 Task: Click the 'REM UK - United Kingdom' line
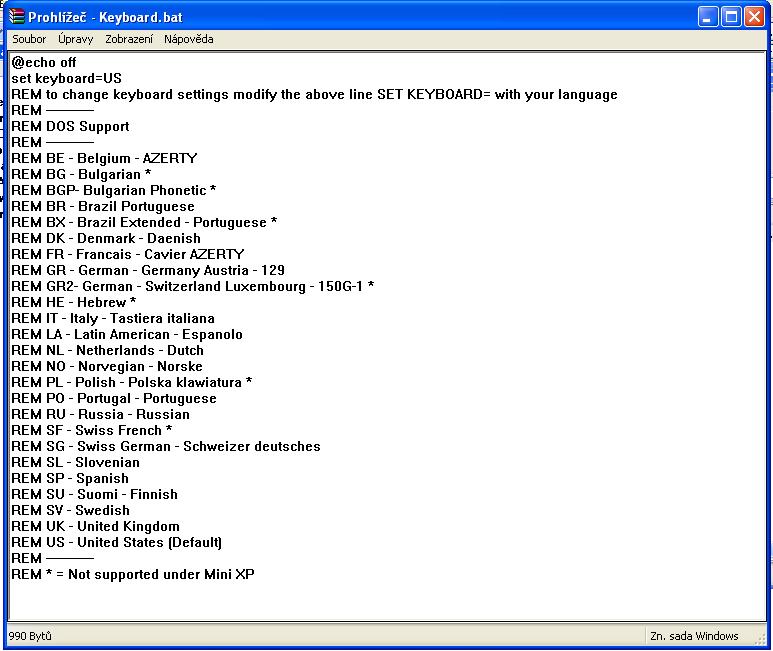pos(95,526)
